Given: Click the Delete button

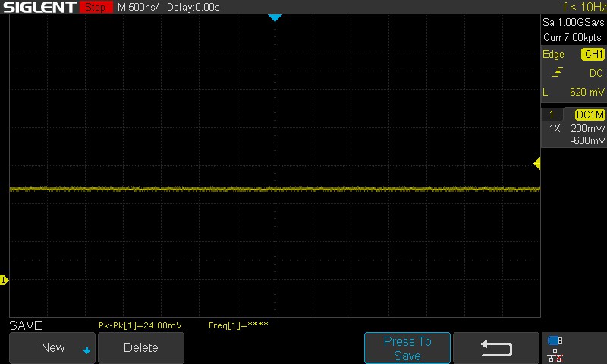Looking at the screenshot, I should 141,347.
